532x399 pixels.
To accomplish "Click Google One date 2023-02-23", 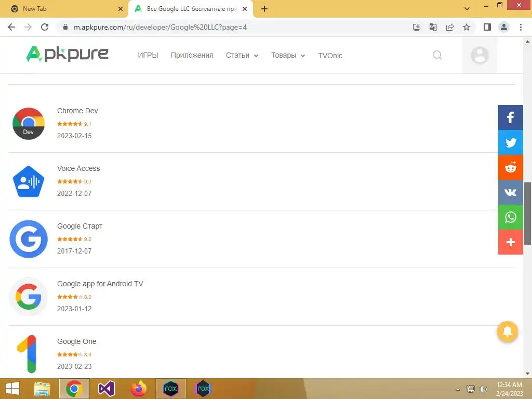I will pyautogui.click(x=74, y=366).
